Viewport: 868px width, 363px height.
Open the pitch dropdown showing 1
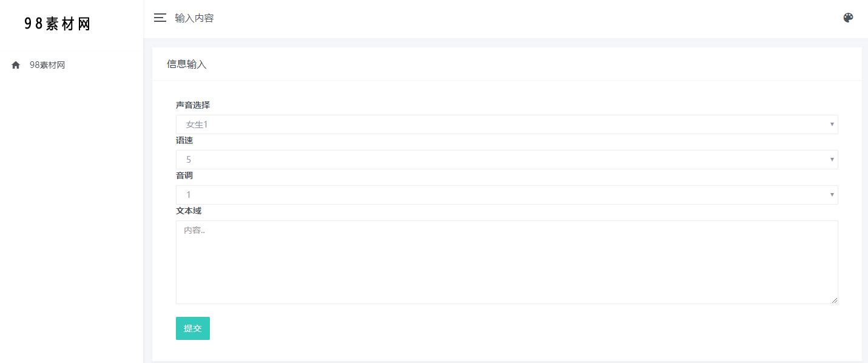[x=507, y=195]
